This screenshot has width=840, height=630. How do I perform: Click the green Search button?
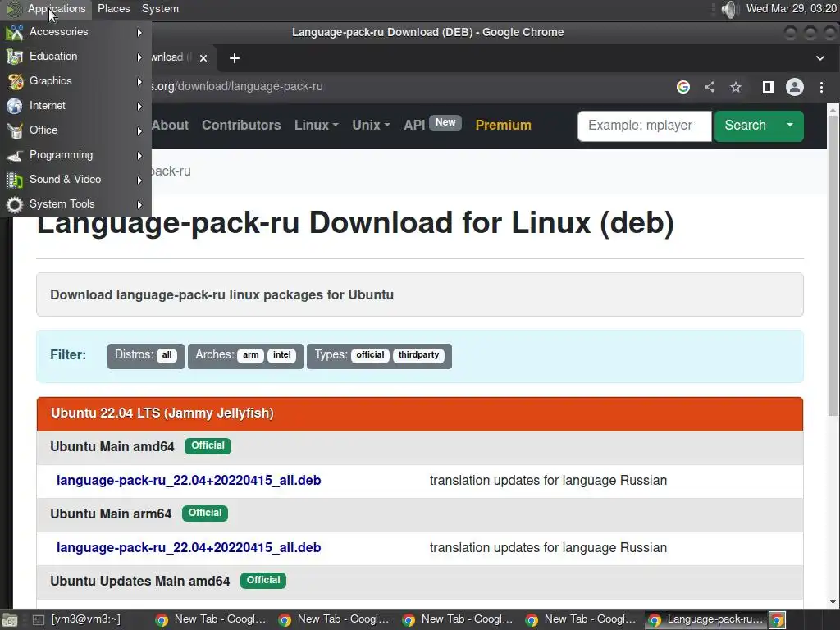[x=745, y=126]
